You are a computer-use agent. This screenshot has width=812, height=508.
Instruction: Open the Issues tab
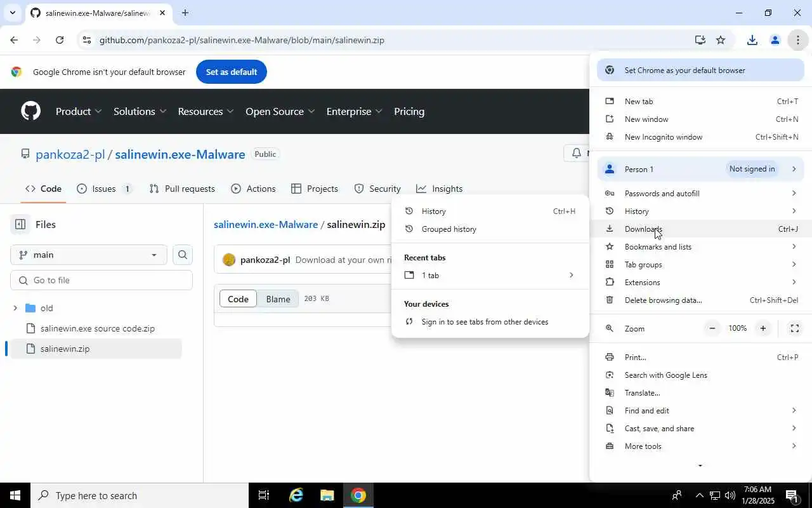(x=104, y=189)
